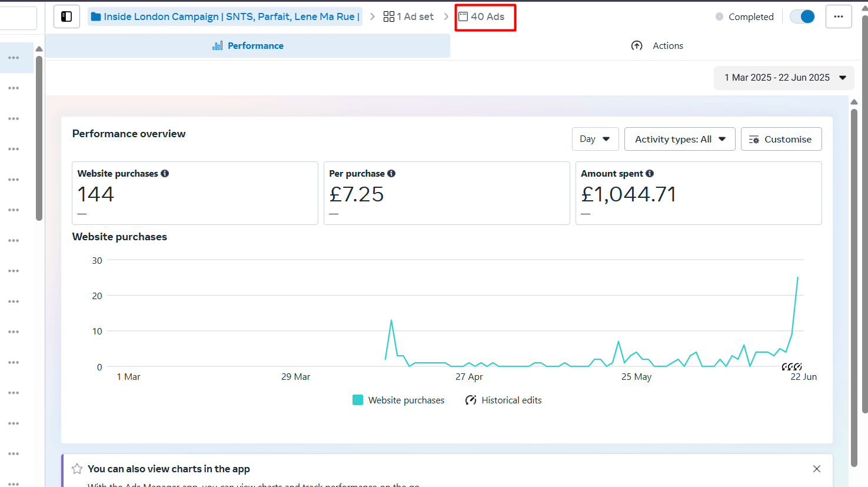This screenshot has height=487, width=868.
Task: Open the Inside London Campaign breadcrumb
Action: coord(225,16)
